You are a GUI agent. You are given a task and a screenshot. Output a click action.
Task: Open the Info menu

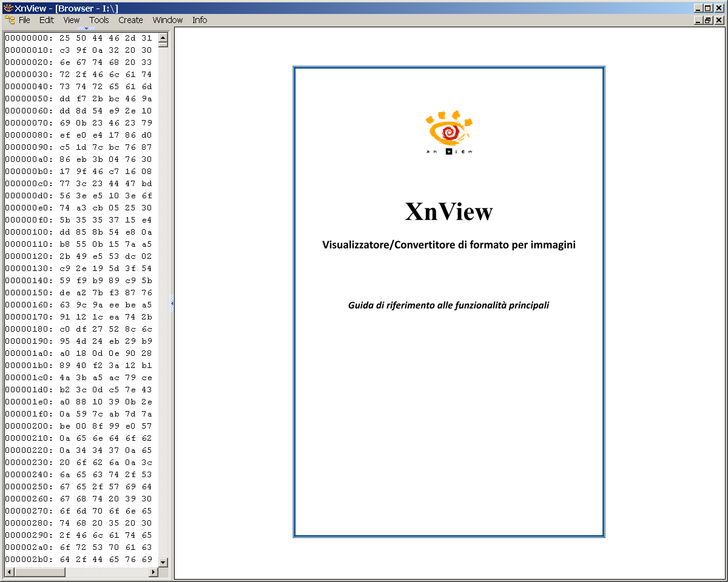(x=200, y=20)
